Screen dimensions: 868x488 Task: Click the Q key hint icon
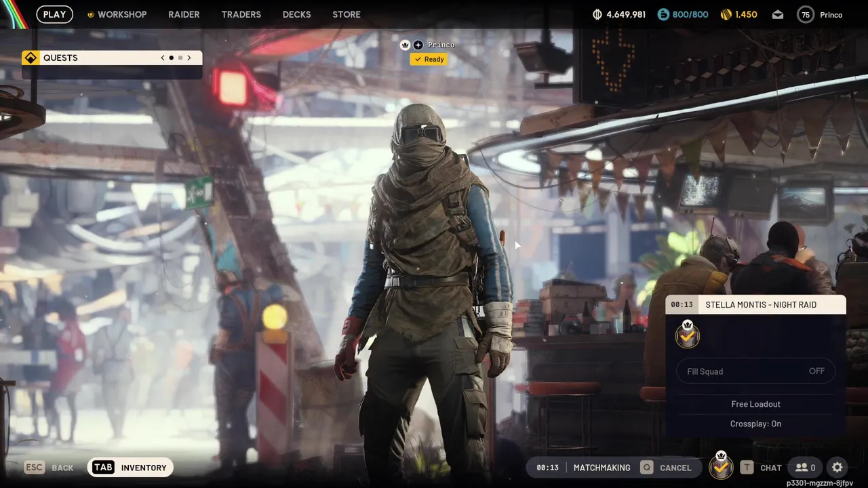[x=647, y=468]
